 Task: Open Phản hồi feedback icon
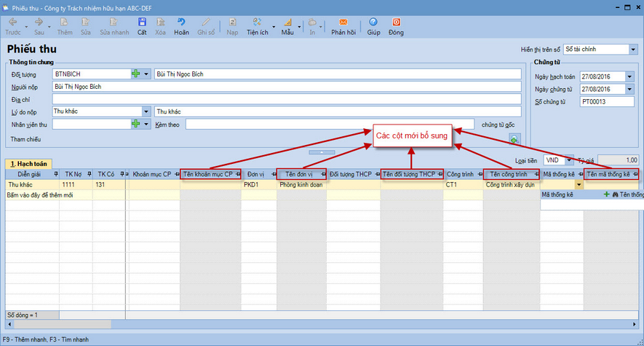343,22
